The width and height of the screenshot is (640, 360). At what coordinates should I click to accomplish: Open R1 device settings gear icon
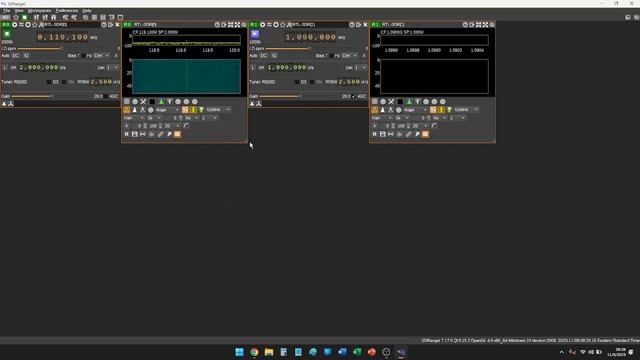[x=262, y=25]
